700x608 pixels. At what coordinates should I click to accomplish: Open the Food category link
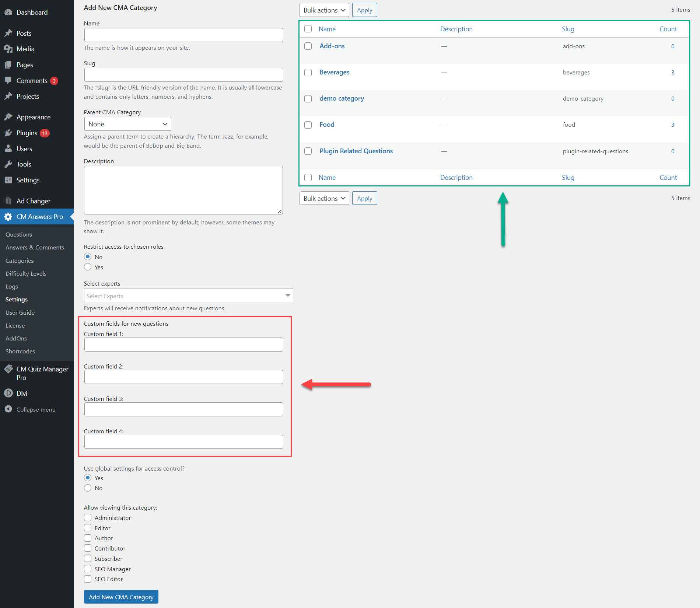pos(327,125)
